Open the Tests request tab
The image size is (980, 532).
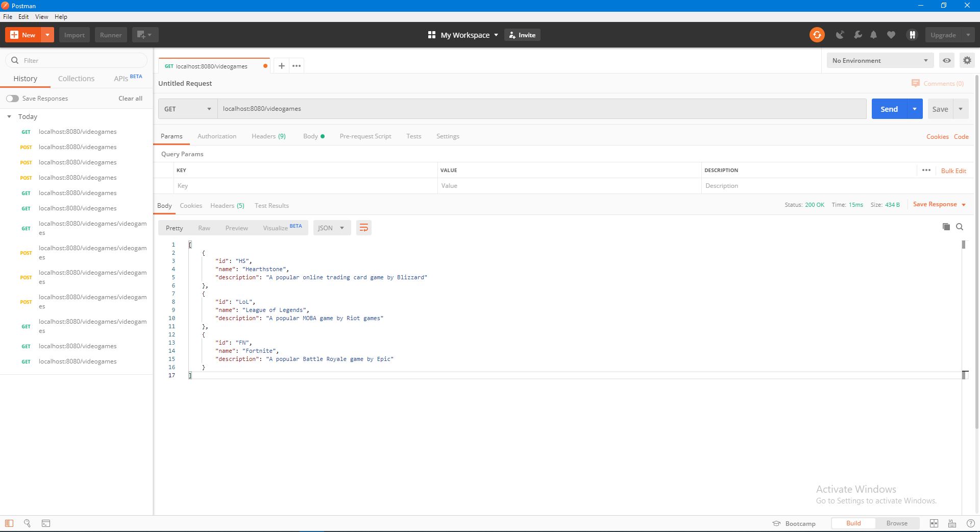[413, 136]
